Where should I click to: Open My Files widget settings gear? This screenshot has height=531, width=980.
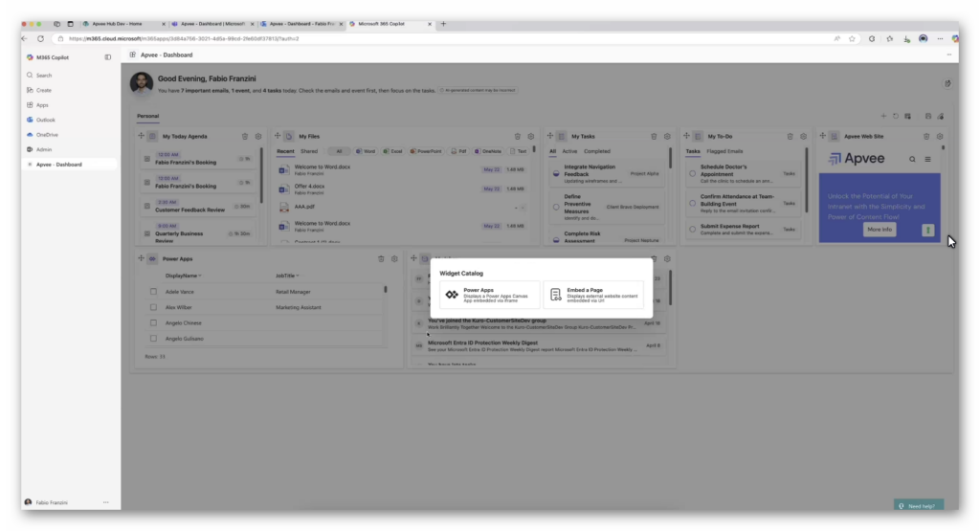click(x=530, y=136)
